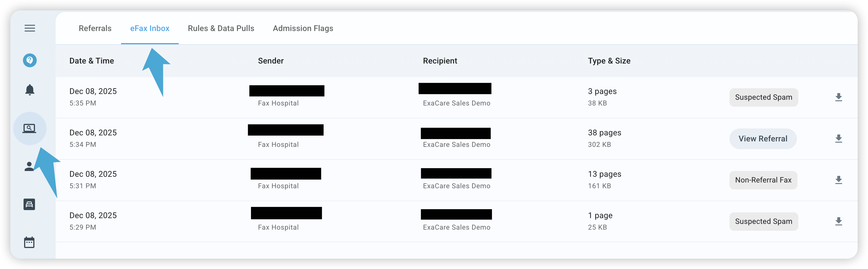Go to the Admission Flags tab
Image resolution: width=868 pixels, height=269 pixels.
303,28
